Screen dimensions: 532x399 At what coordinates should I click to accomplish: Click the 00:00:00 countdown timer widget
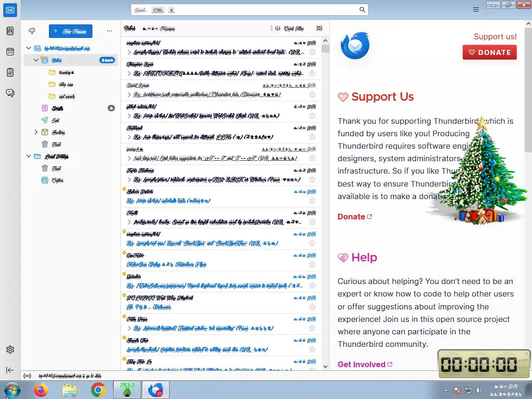click(484, 364)
